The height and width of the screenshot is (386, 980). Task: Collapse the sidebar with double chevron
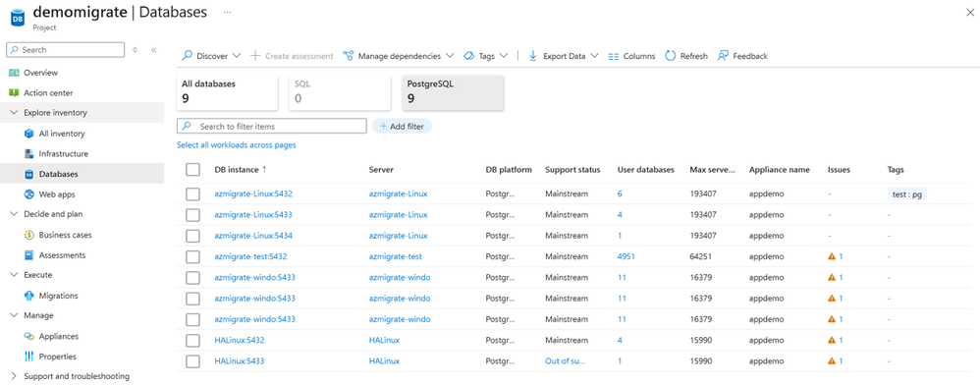point(154,49)
